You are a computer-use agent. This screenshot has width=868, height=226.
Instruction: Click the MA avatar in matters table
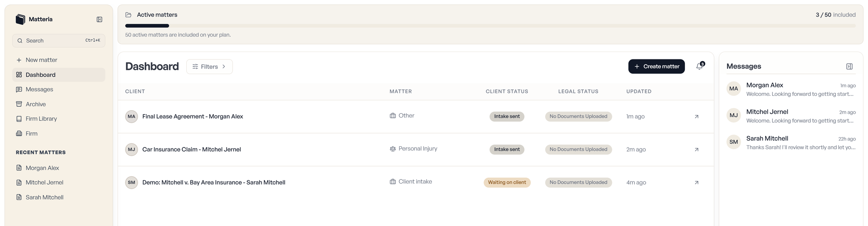pyautogui.click(x=132, y=117)
